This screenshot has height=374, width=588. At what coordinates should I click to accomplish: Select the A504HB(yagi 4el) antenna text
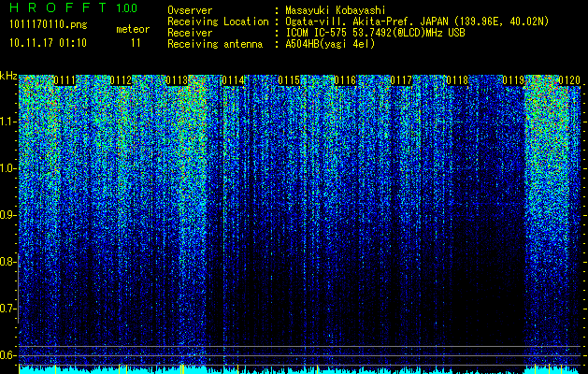[x=330, y=44]
